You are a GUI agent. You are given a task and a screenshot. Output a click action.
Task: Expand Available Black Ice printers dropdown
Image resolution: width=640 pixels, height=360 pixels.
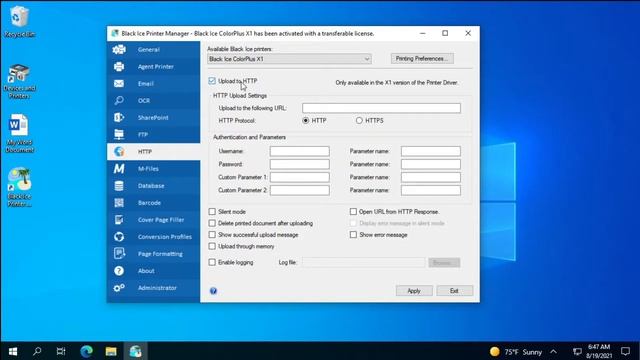tap(289, 59)
